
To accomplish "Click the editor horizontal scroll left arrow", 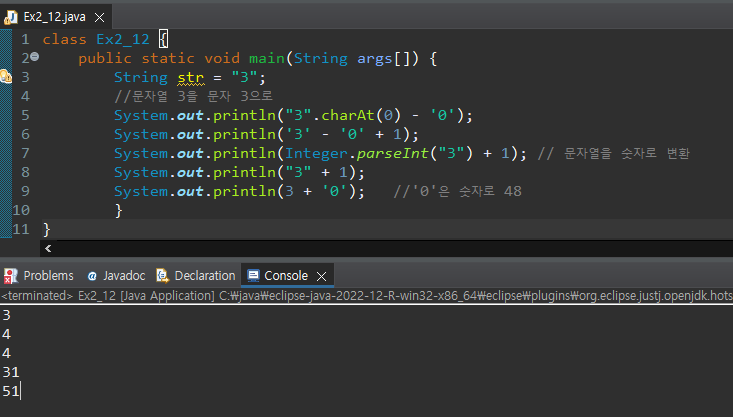I will tap(48, 248).
